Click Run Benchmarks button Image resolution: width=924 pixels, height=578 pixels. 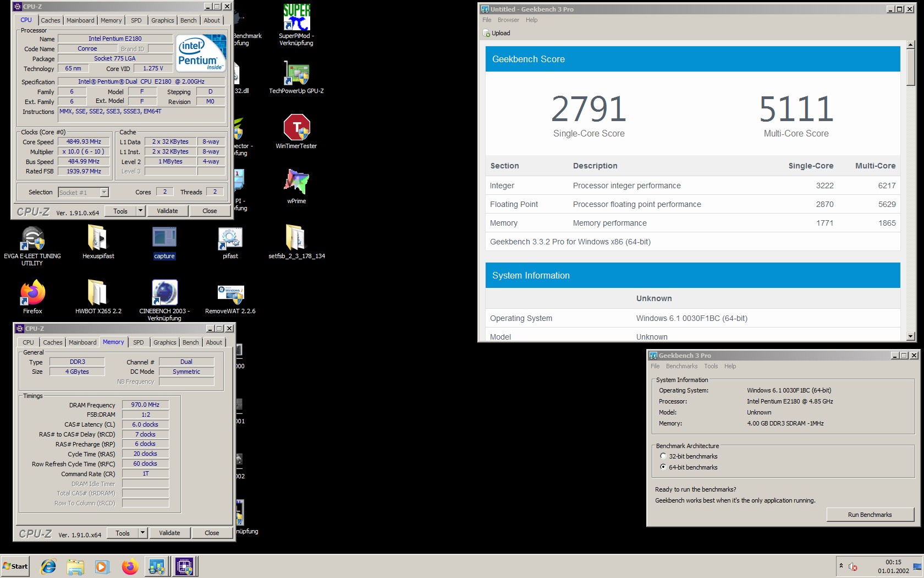870,515
